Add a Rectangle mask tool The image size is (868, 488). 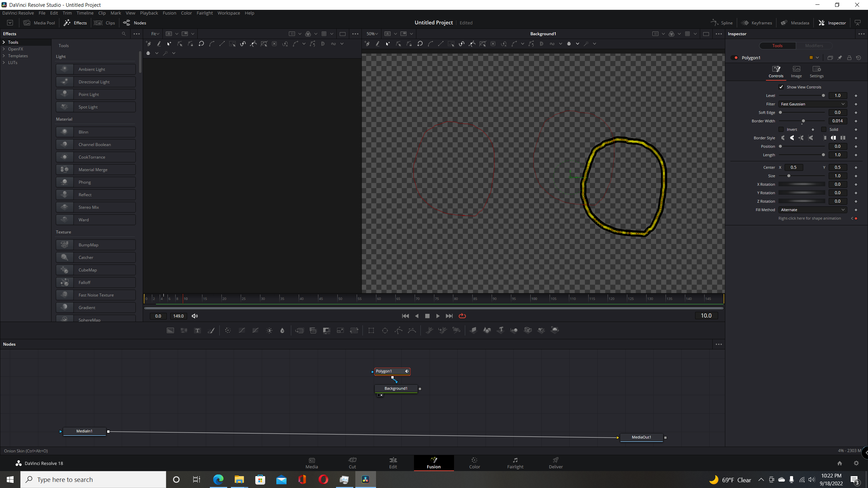point(371,330)
